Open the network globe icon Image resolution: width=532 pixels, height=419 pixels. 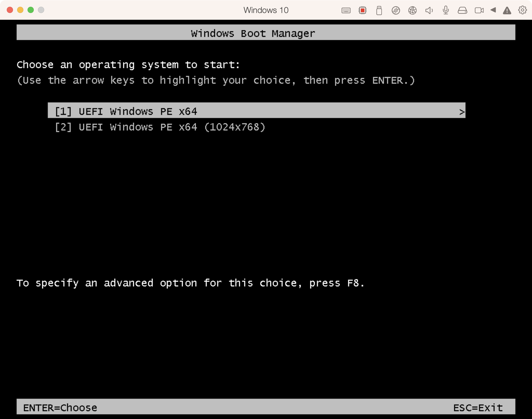coord(412,10)
